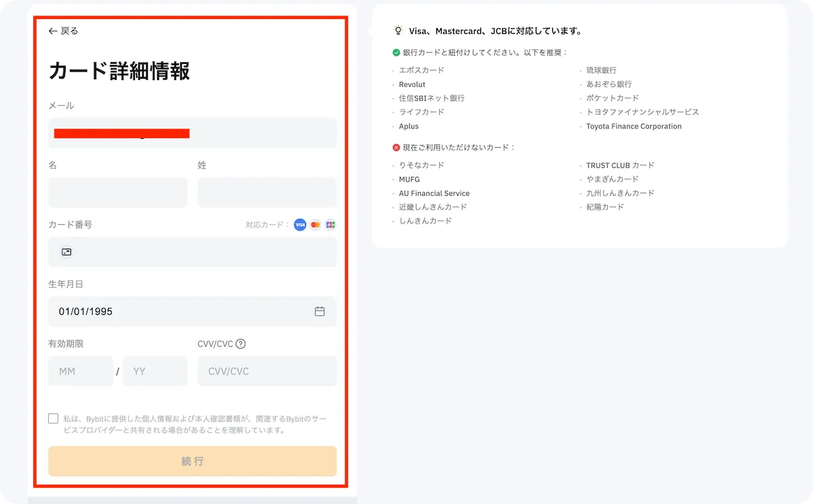Enable the Bybit personal information consent checkbox
This screenshot has height=504, width=813.
[54, 418]
